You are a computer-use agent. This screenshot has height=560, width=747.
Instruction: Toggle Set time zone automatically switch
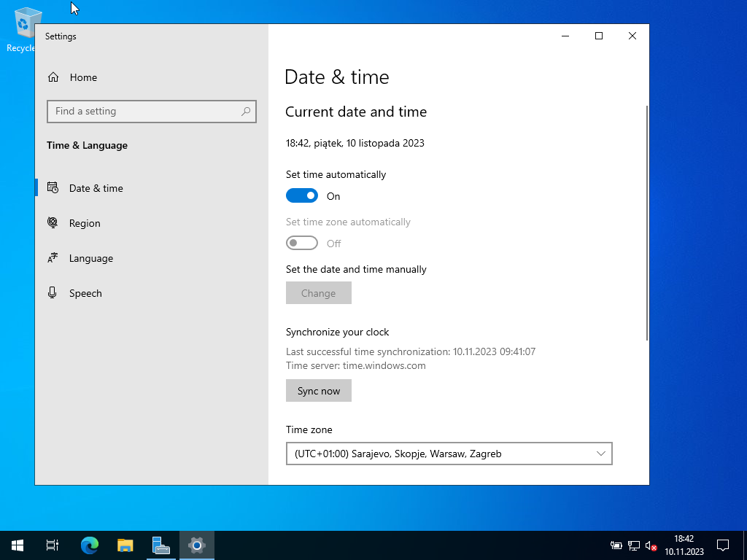[302, 244]
